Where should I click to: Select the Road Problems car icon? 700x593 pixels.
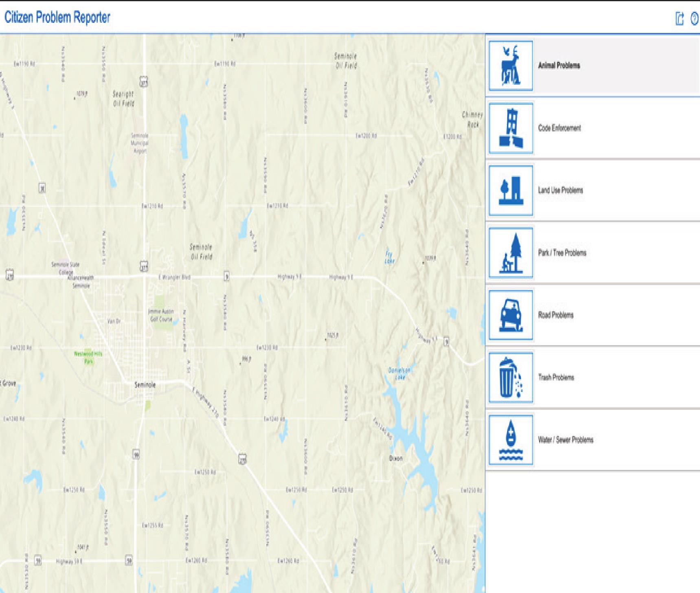511,315
